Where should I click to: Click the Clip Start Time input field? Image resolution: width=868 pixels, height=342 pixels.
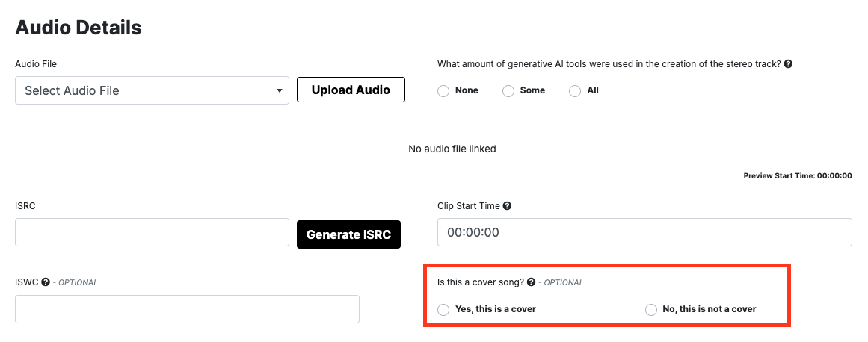point(644,232)
